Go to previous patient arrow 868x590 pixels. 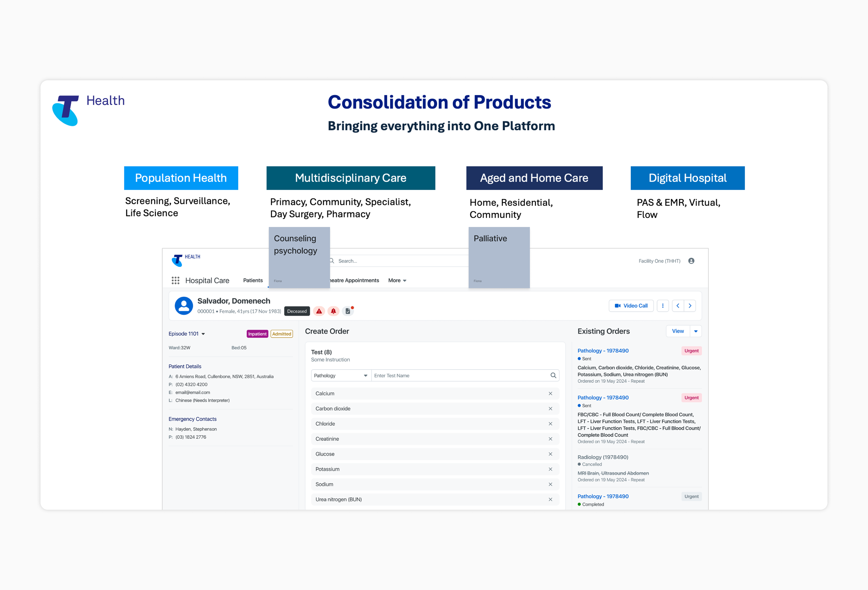coord(678,306)
